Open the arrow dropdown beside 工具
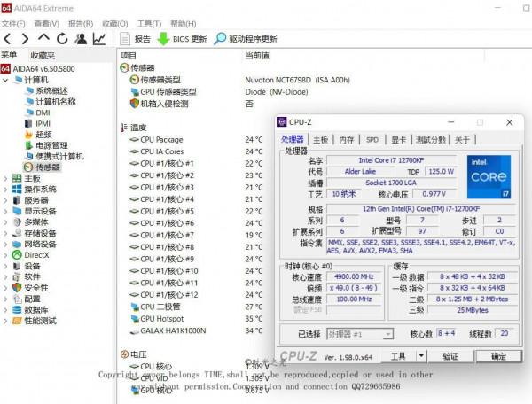Viewport: 532px width, 404px height. [x=421, y=356]
